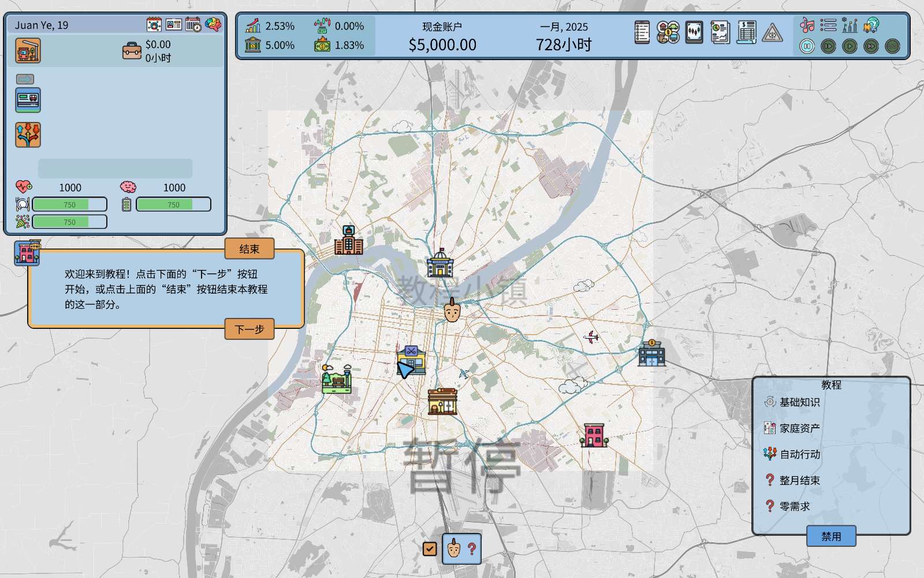
Task: Open the colorful brain icon
Action: [x=213, y=24]
